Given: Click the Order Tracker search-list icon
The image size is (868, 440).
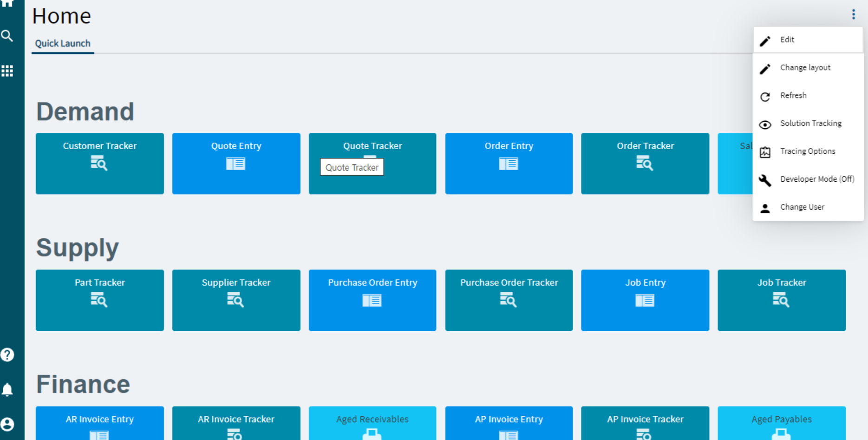Looking at the screenshot, I should [645, 163].
